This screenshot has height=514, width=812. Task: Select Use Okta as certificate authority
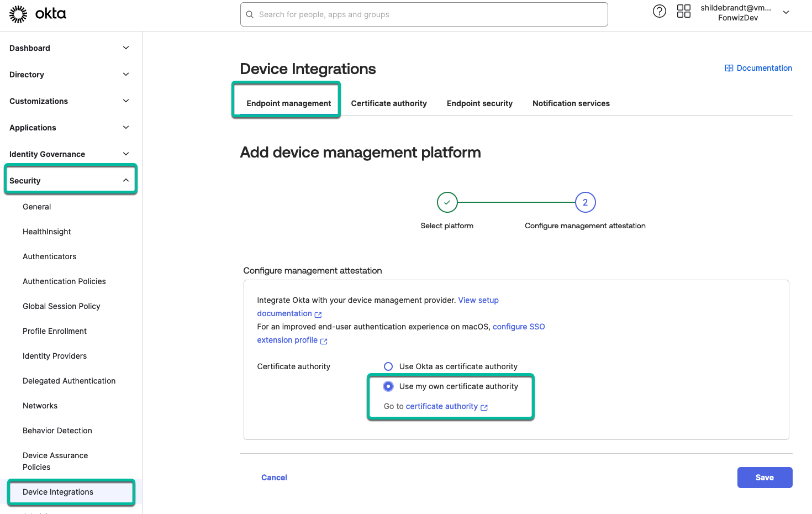coord(388,366)
